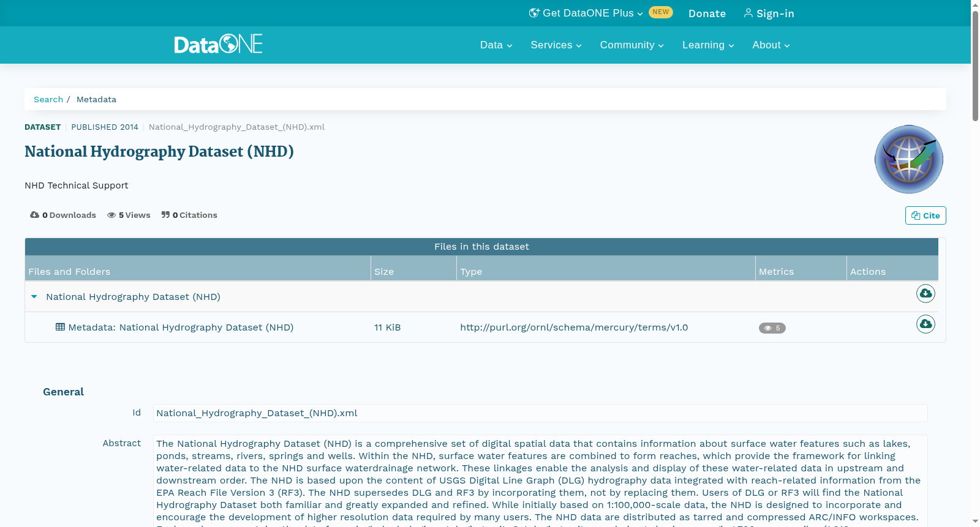Click the Files in this dataset header
Viewport: 980px width, 527px height.
481,247
